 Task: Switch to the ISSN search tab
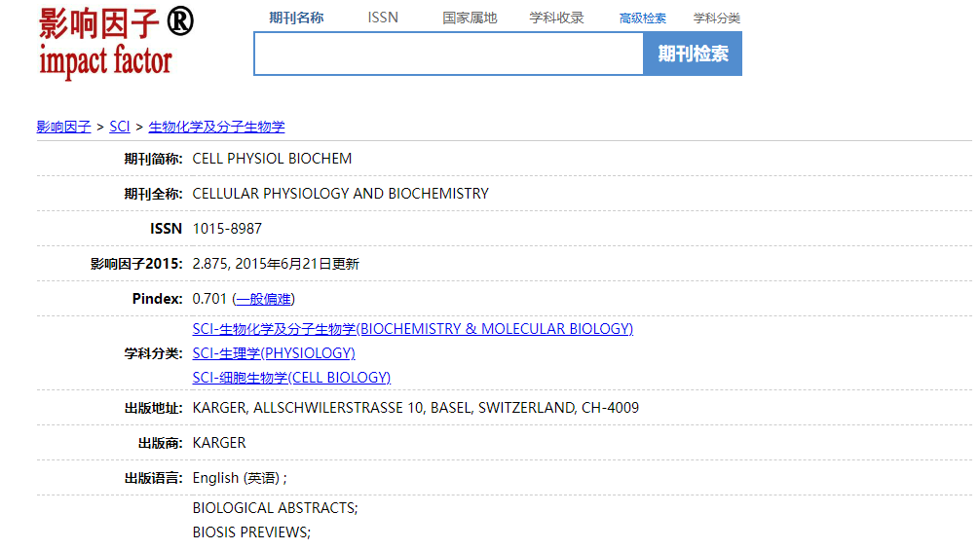pyautogui.click(x=383, y=18)
